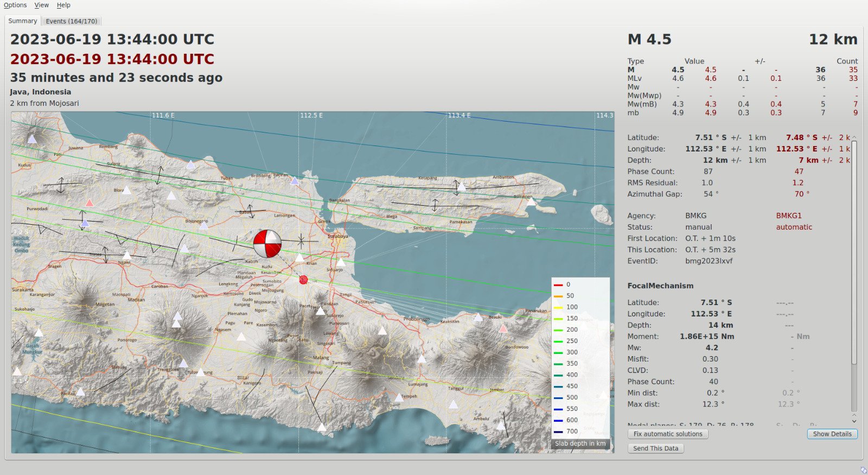This screenshot has width=868, height=475.
Task: Click the white station triangle near Pacet
Action: click(x=321, y=311)
